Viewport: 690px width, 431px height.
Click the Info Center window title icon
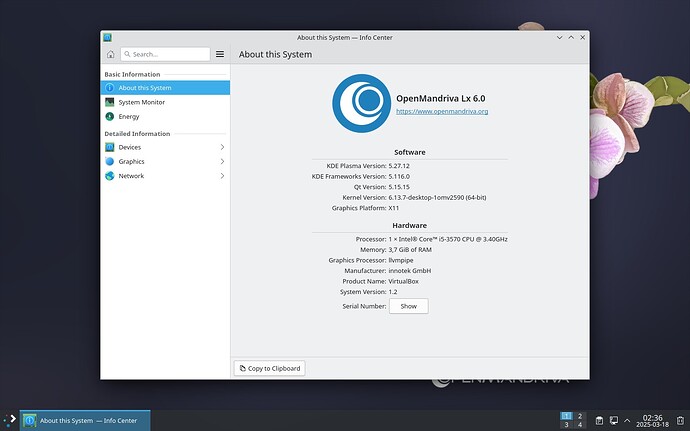click(x=107, y=37)
